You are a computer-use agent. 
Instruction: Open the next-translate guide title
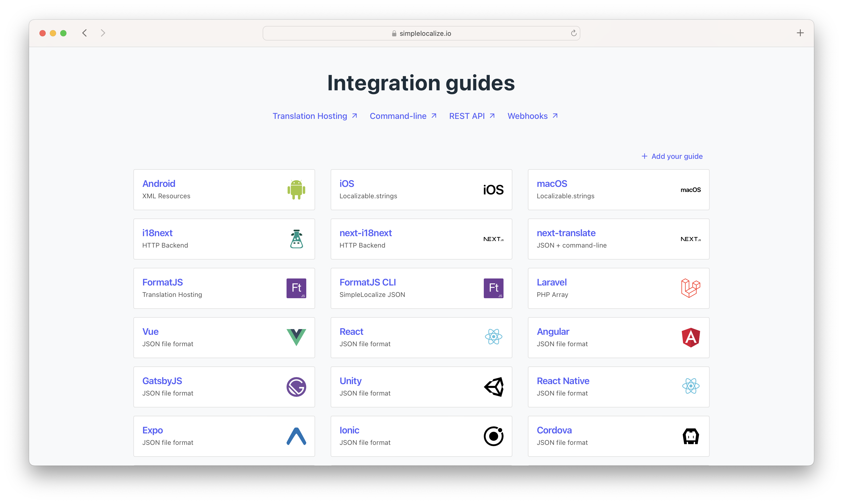pos(566,233)
